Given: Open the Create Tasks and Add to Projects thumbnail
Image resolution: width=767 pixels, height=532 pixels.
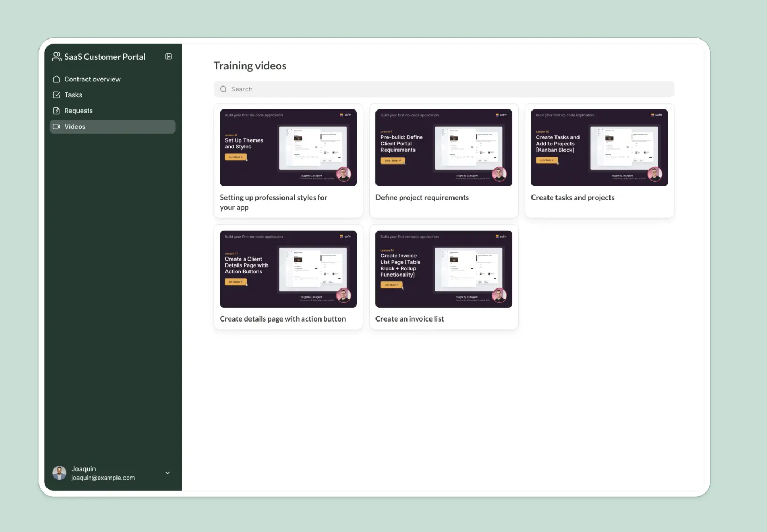Looking at the screenshot, I should coord(599,148).
